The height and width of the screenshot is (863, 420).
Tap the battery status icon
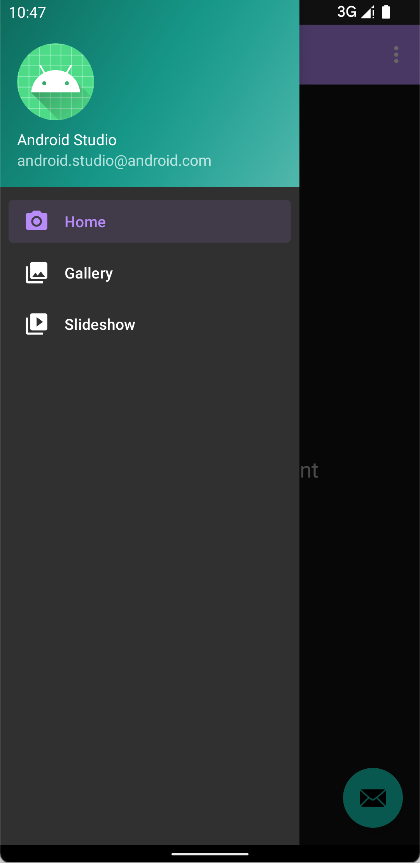[x=386, y=12]
